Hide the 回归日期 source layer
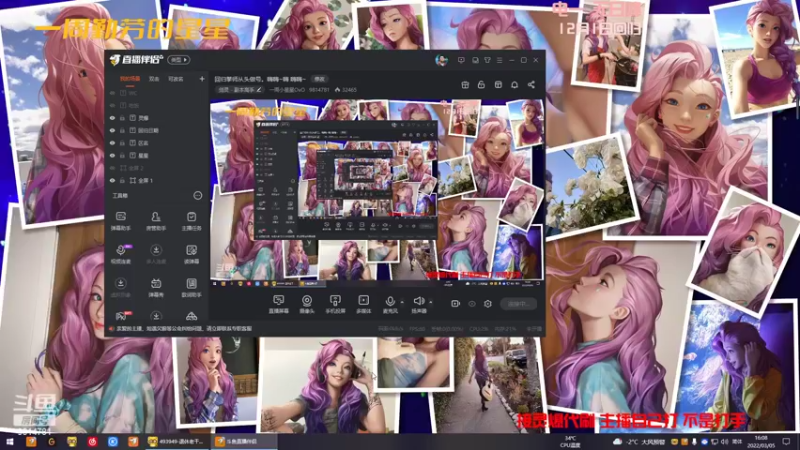This screenshot has height=450, width=800. [112, 131]
